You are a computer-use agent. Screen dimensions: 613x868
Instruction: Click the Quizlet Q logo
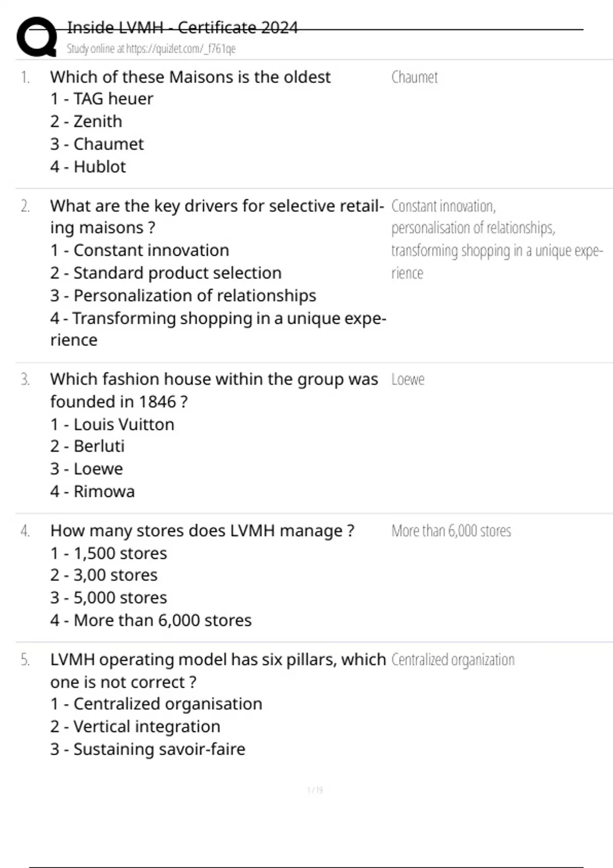[x=37, y=37]
